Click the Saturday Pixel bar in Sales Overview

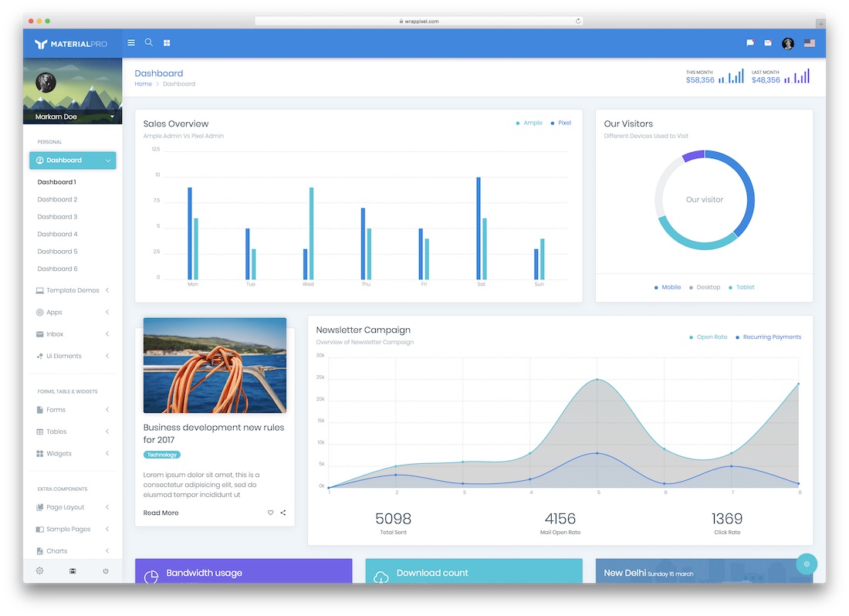(479, 228)
